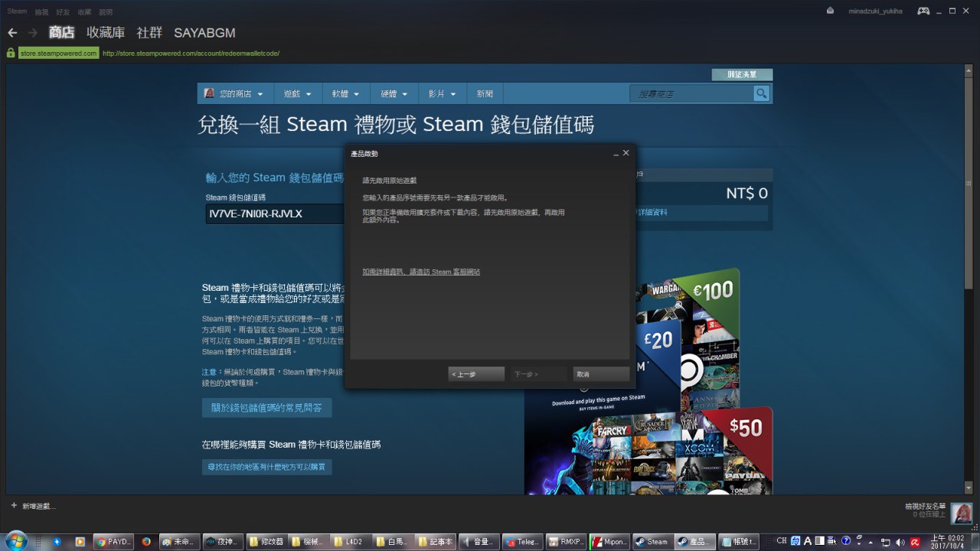
Task: Open Firefox from the taskbar
Action: point(146,541)
